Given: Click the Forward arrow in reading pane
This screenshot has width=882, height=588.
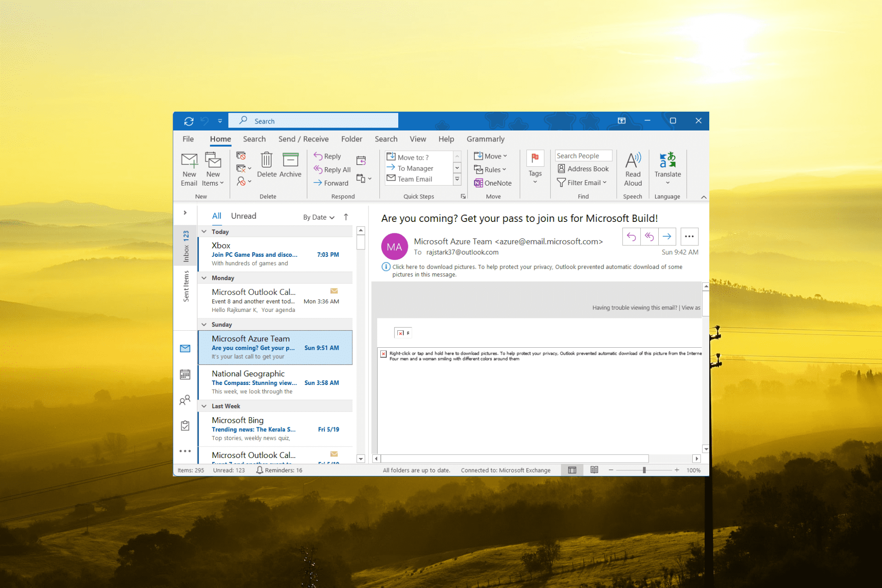Looking at the screenshot, I should coord(667,237).
